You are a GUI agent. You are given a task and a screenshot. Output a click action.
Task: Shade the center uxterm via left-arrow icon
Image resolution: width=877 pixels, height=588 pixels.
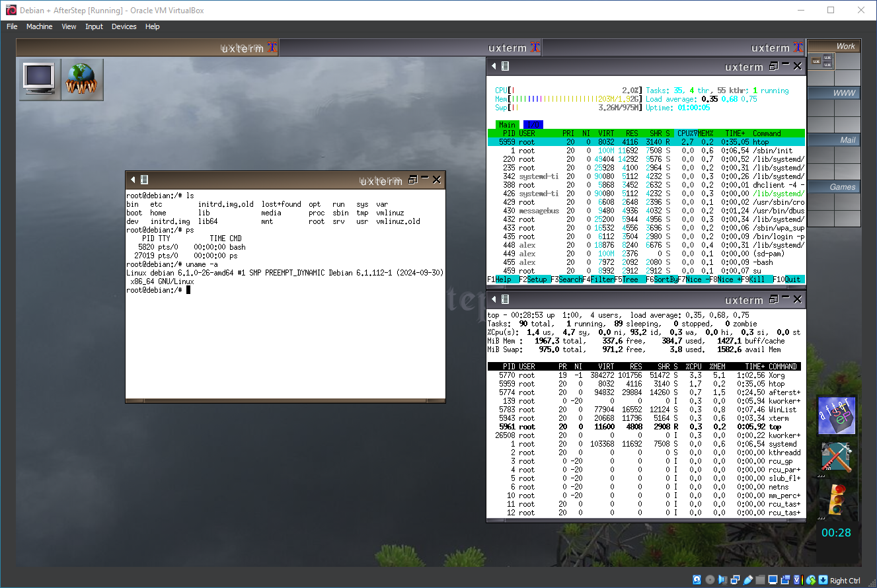pyautogui.click(x=133, y=180)
